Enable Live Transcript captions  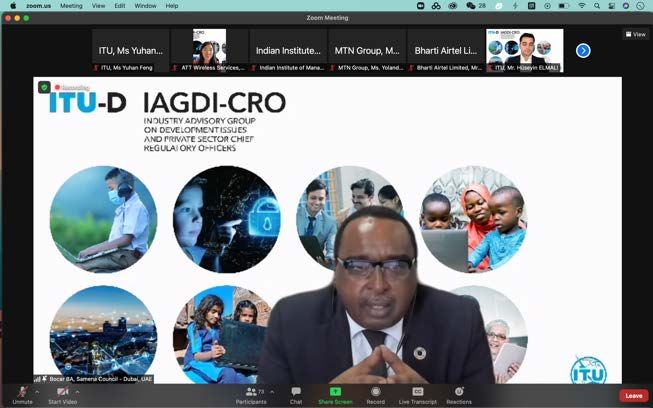point(418,395)
